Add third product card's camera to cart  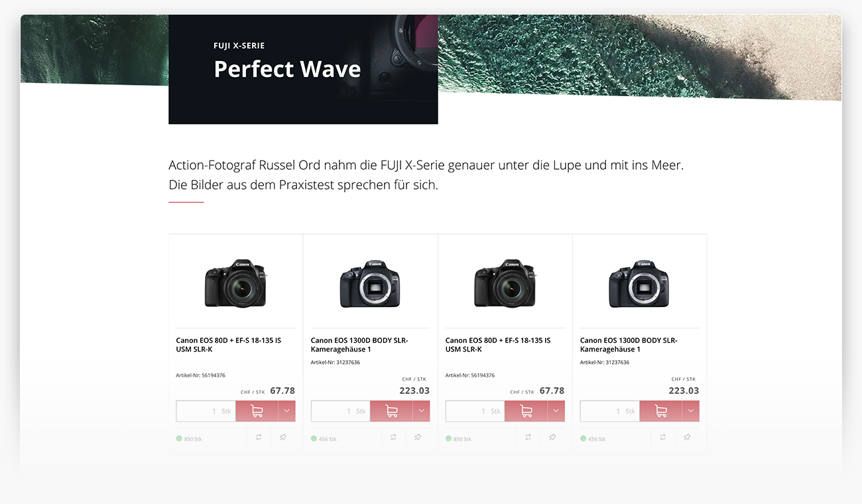click(526, 411)
